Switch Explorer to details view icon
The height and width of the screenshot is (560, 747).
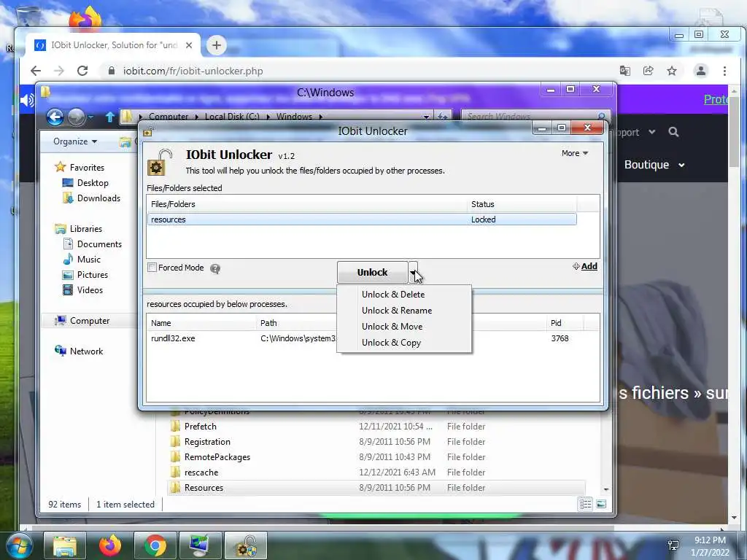pos(586,504)
